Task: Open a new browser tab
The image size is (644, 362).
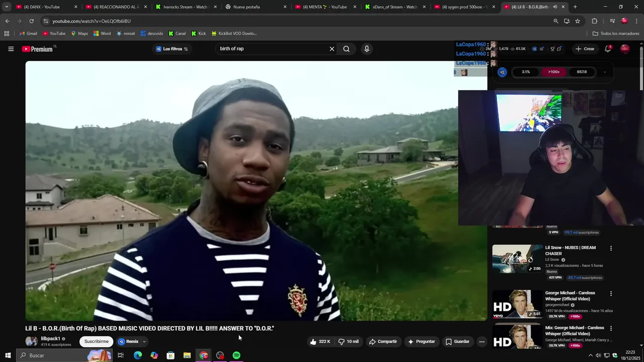Action: tap(575, 7)
